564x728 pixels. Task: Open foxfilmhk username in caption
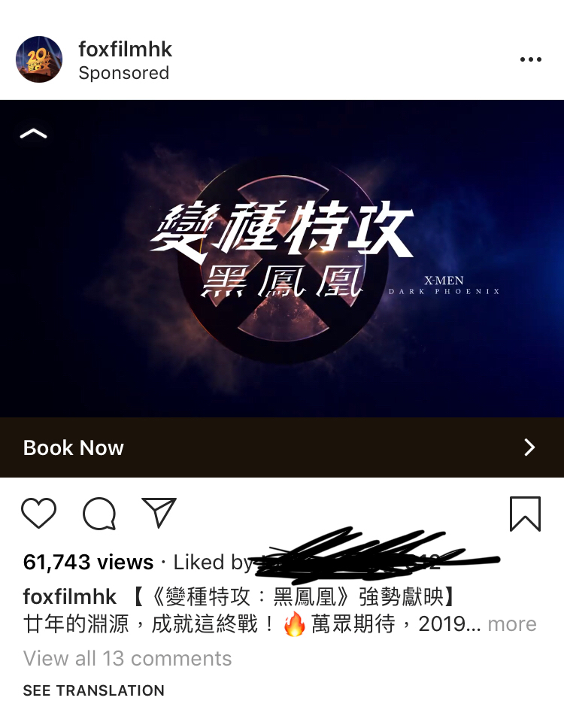pos(70,596)
